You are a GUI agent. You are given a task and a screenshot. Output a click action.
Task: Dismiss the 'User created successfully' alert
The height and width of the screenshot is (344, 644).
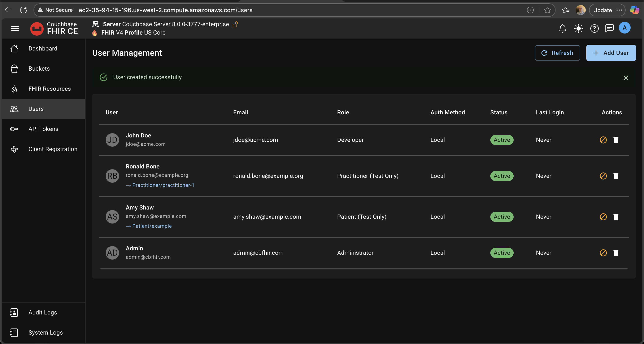[626, 78]
